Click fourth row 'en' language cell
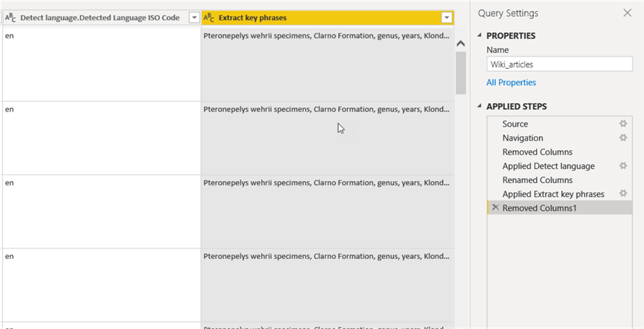This screenshot has height=329, width=644. [x=102, y=285]
